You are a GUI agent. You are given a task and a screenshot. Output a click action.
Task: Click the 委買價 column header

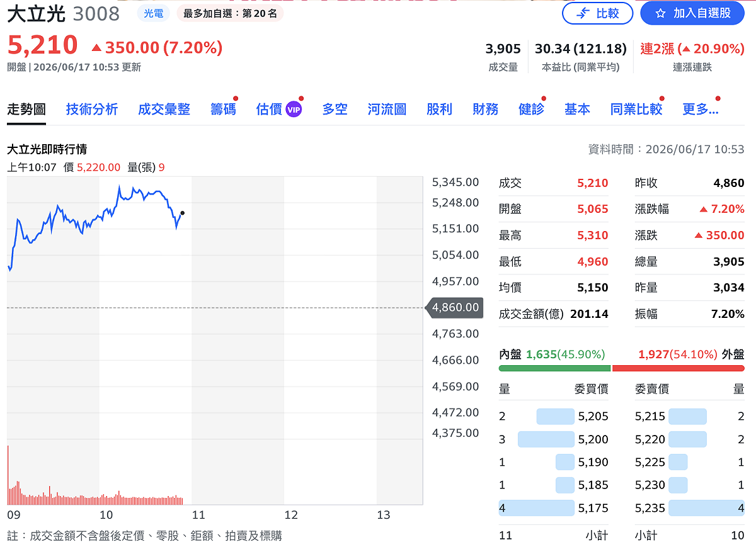591,389
